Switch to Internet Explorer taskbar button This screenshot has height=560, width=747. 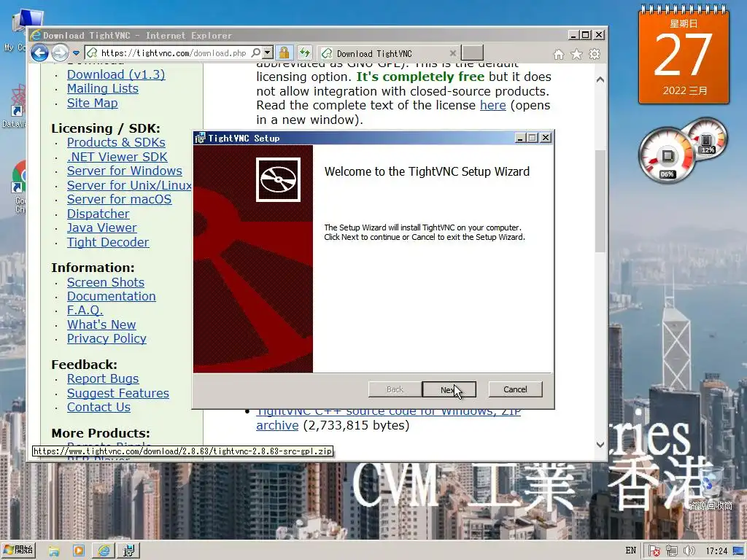pos(104,551)
